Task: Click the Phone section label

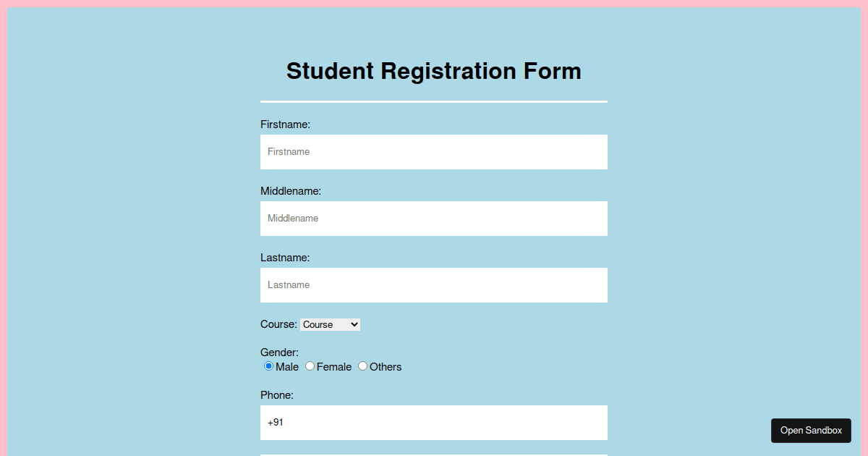Action: (x=276, y=394)
